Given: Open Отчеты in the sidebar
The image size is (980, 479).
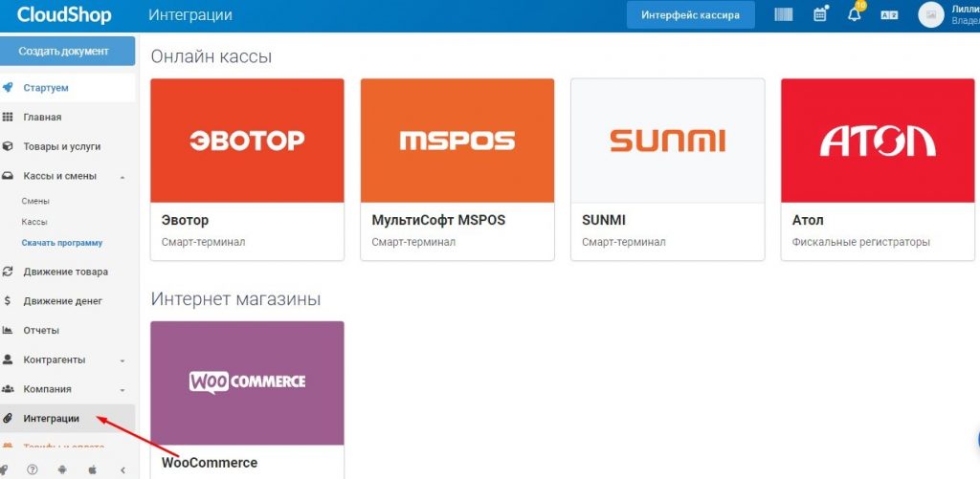Looking at the screenshot, I should 41,331.
